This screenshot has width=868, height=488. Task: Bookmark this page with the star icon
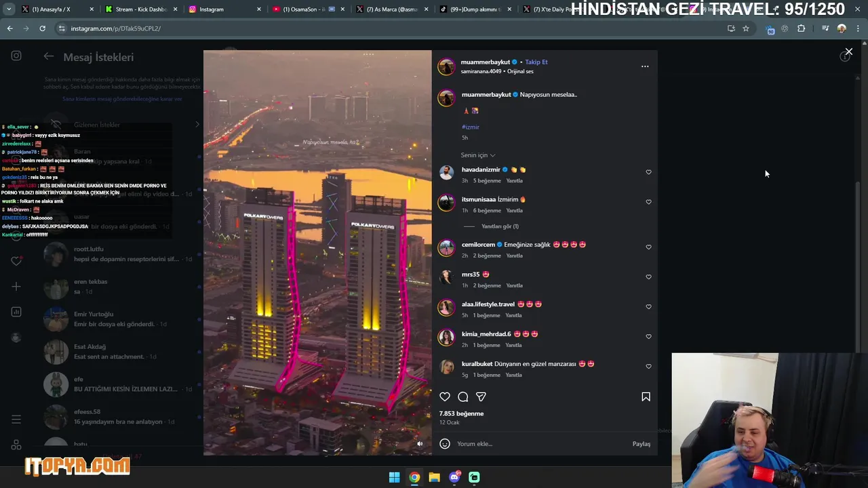point(746,28)
